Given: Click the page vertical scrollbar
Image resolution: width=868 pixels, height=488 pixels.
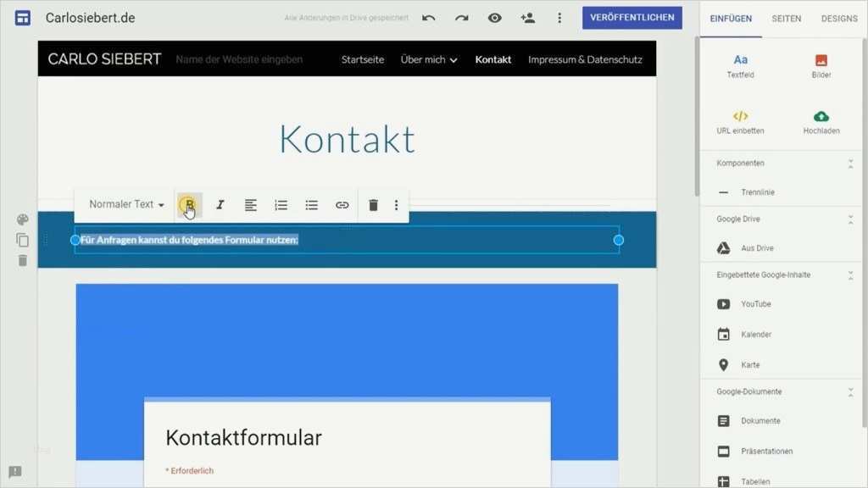Looking at the screenshot, I should point(697,116).
